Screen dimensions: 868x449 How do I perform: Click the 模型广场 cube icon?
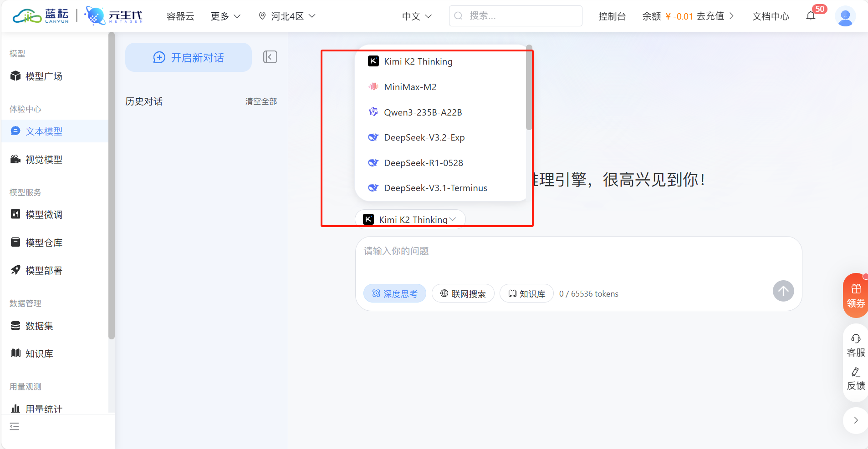point(15,76)
